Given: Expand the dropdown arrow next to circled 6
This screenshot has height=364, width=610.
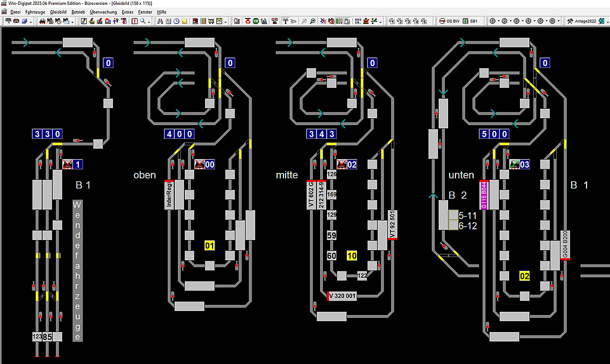Looking at the screenshot, I should [x=559, y=21].
